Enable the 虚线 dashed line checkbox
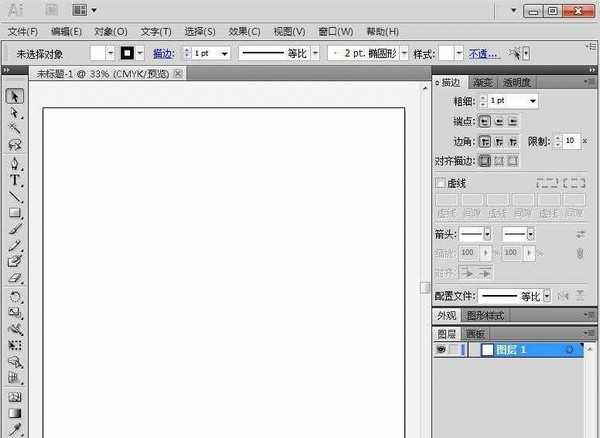600x438 pixels. (440, 183)
